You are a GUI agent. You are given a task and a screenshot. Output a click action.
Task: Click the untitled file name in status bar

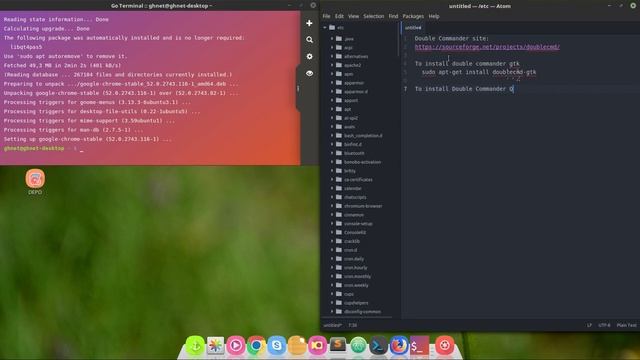click(x=333, y=325)
